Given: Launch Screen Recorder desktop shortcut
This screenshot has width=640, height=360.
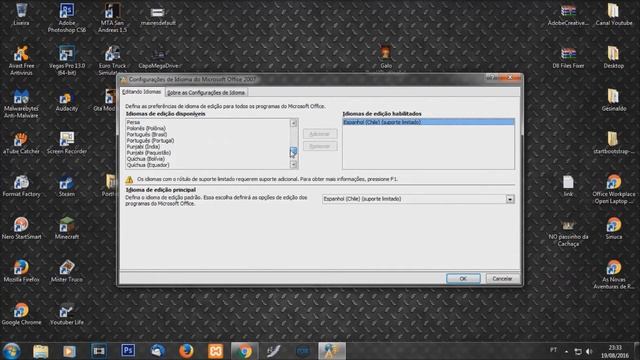Looking at the screenshot, I should tap(67, 143).
